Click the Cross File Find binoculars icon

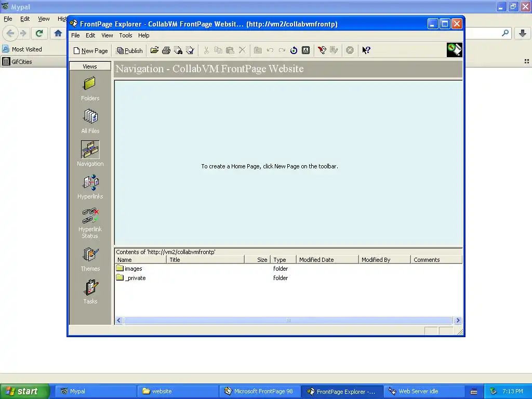coord(178,50)
